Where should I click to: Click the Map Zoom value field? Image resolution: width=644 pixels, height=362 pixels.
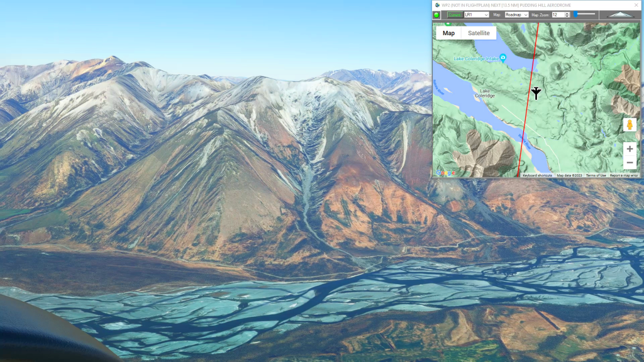pos(557,14)
